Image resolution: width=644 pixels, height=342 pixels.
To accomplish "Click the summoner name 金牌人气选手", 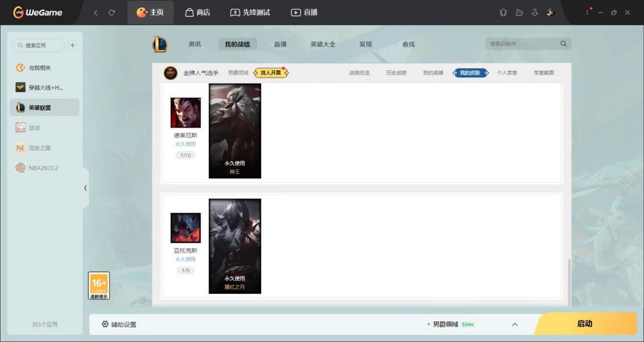I will 201,73.
